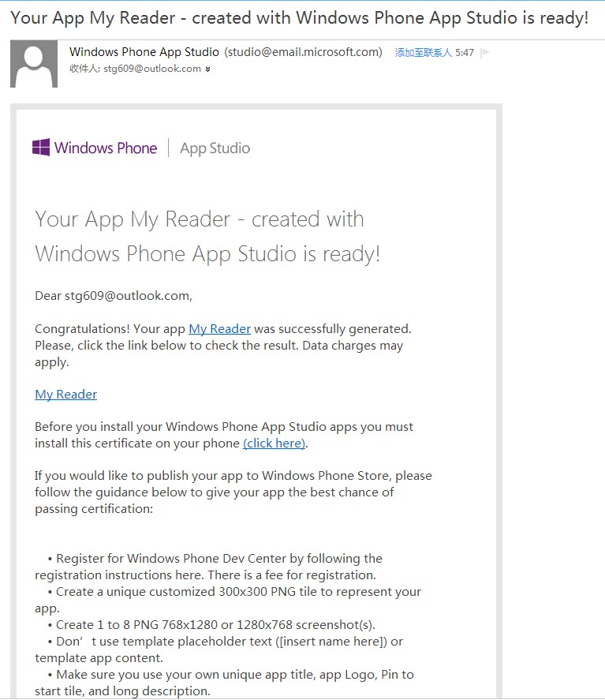Screen dimensions: 605x700
Task: Click the 'If you would like to publish' paragraph
Action: click(233, 492)
